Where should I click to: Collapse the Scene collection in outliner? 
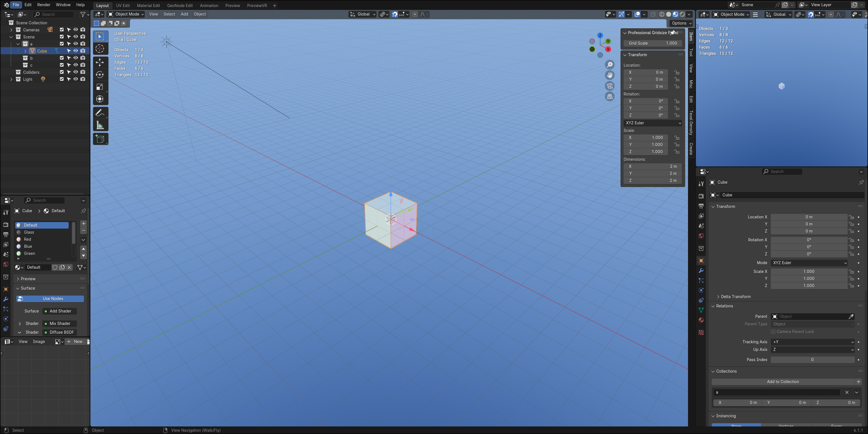(11, 37)
